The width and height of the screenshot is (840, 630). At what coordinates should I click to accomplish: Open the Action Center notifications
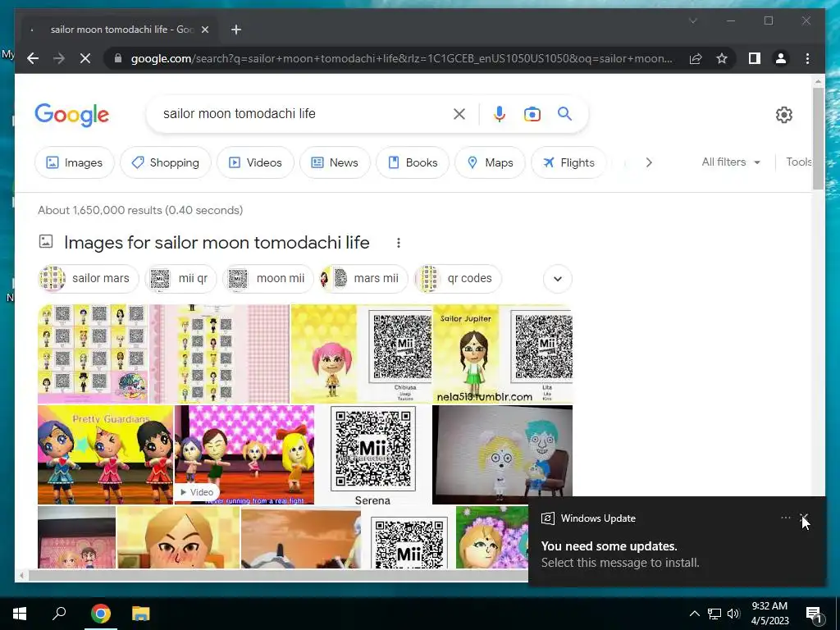tap(815, 614)
